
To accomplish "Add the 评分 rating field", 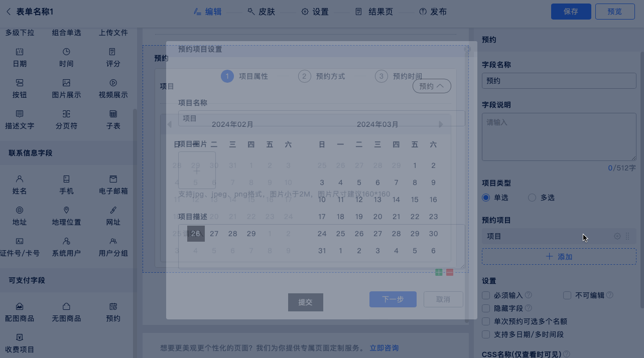I will 113,57.
